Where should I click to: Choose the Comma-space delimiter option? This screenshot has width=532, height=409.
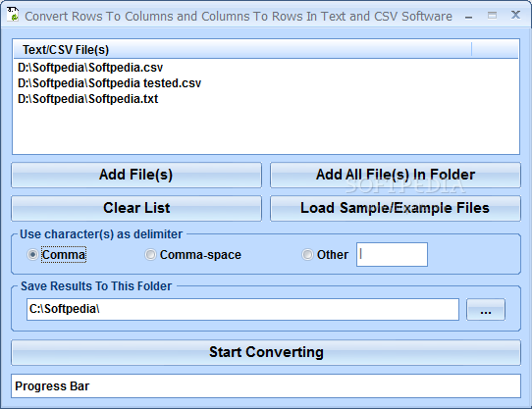(150, 254)
